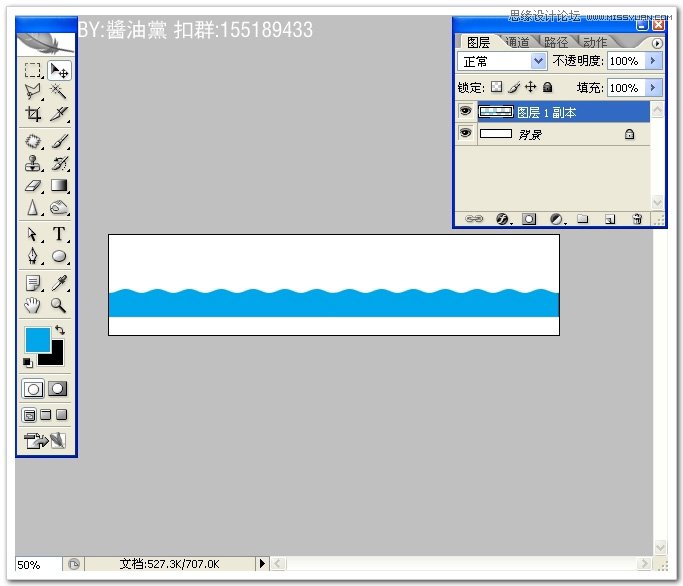Select the 背景 layer name

click(x=530, y=135)
